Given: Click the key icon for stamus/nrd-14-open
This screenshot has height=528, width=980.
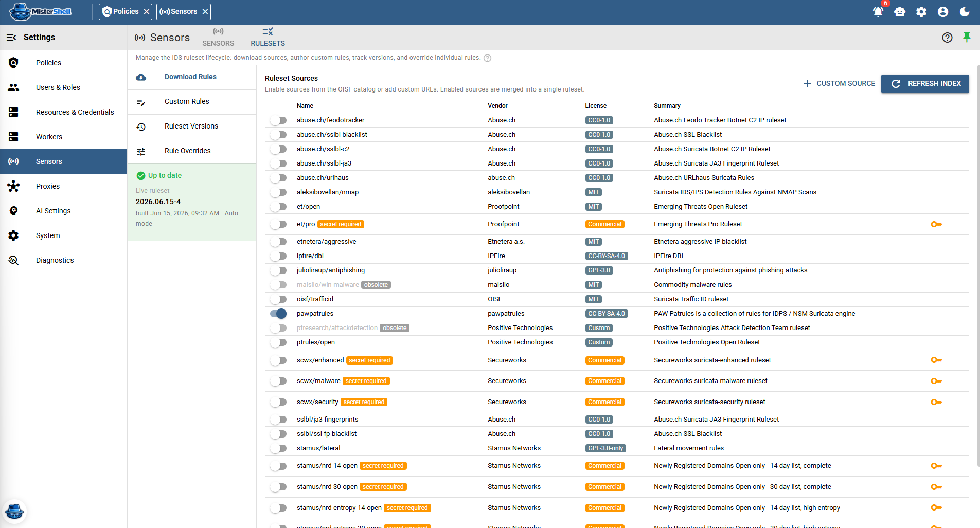Looking at the screenshot, I should pos(936,466).
